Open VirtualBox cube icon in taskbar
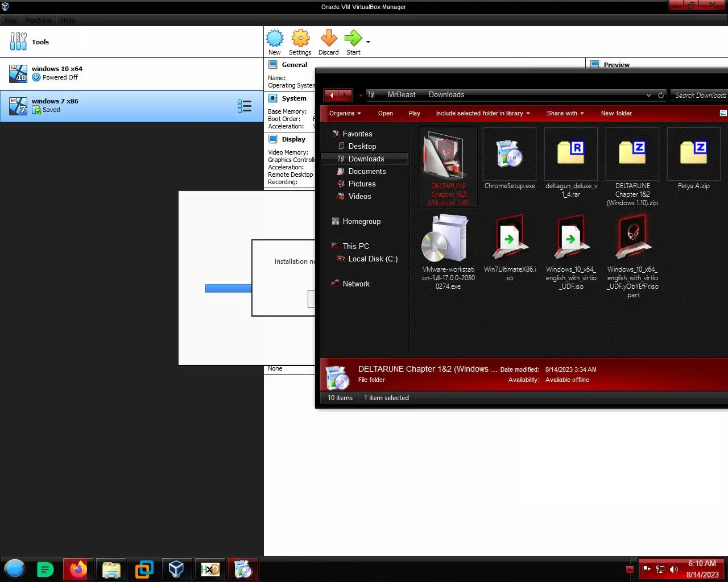Screen dimensions: 728x582 tap(176, 569)
